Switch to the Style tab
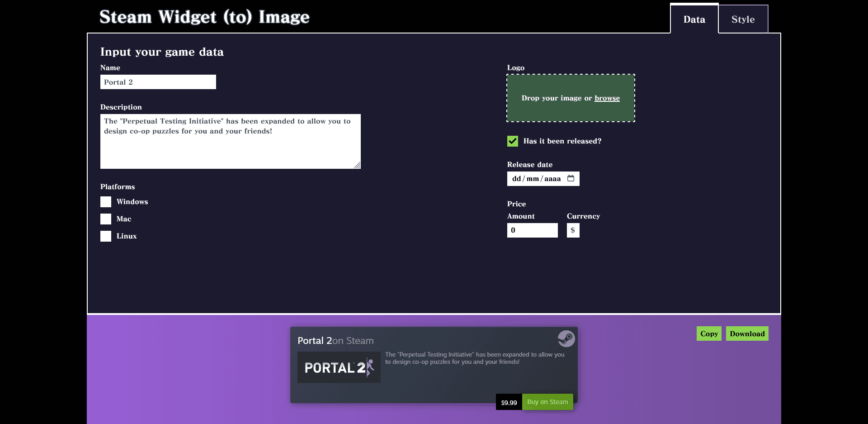This screenshot has height=424, width=868. (x=743, y=19)
